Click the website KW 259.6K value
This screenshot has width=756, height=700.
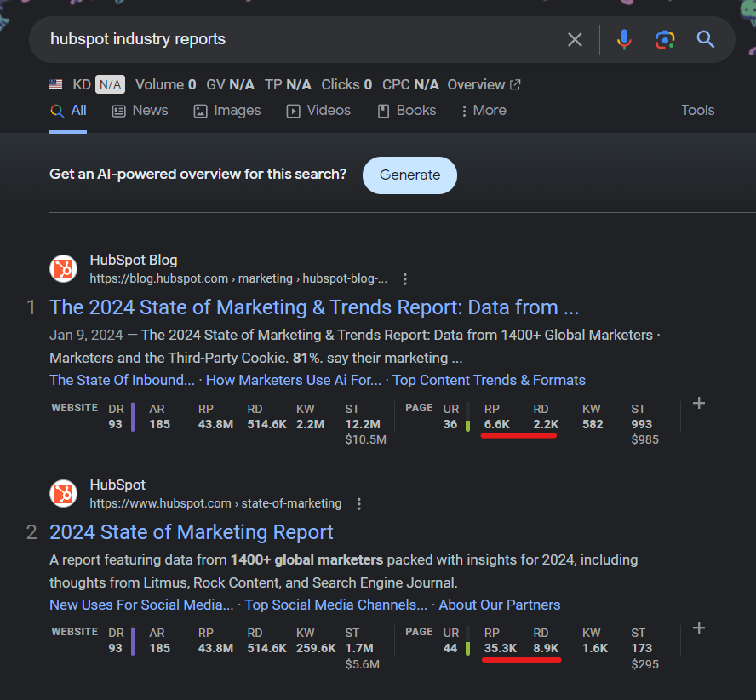[x=316, y=648]
